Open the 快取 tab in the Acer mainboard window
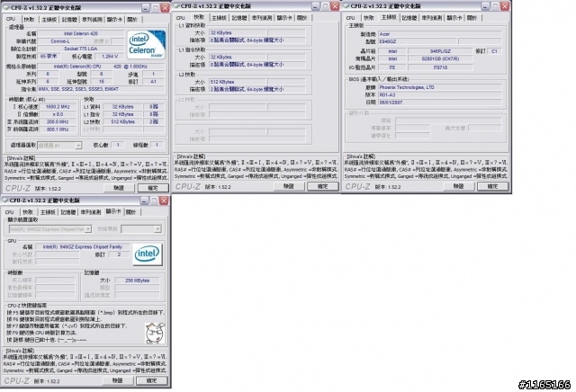 (x=369, y=18)
